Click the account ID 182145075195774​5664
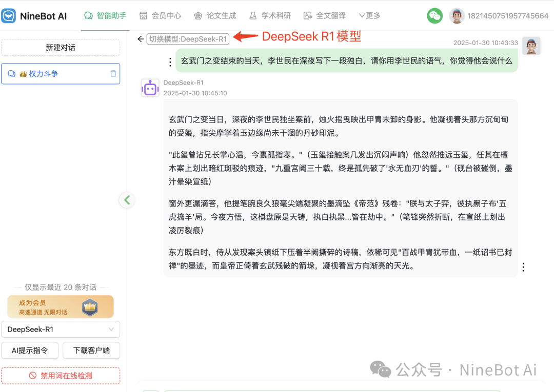The image size is (554, 392). [508, 16]
